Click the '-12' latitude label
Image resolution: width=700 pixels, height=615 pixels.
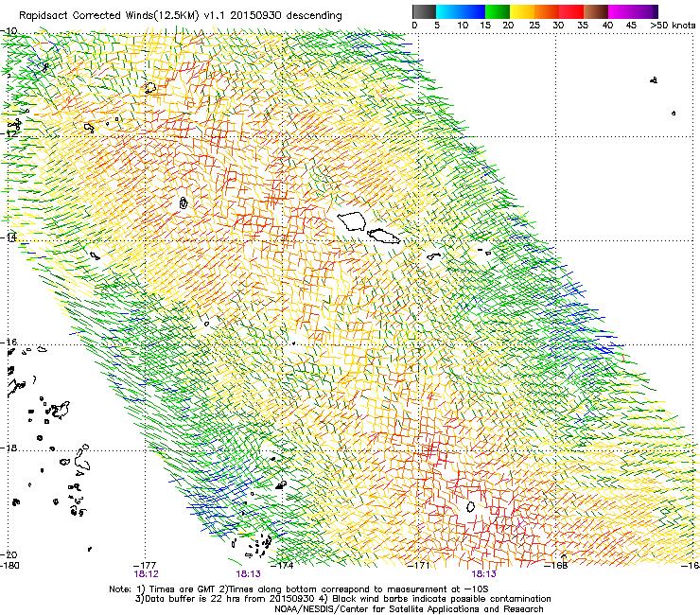click(x=9, y=133)
